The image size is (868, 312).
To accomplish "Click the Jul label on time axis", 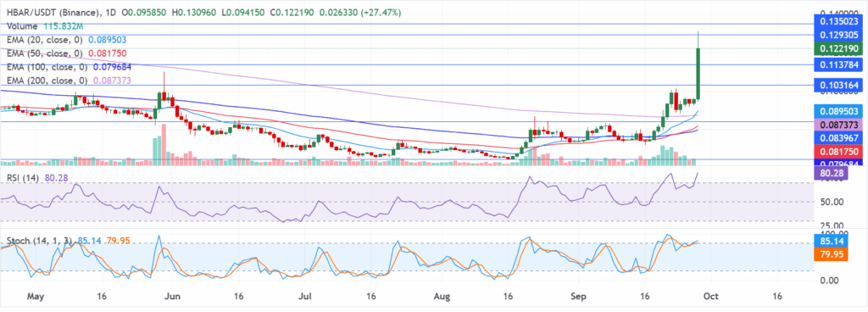I will click(305, 296).
